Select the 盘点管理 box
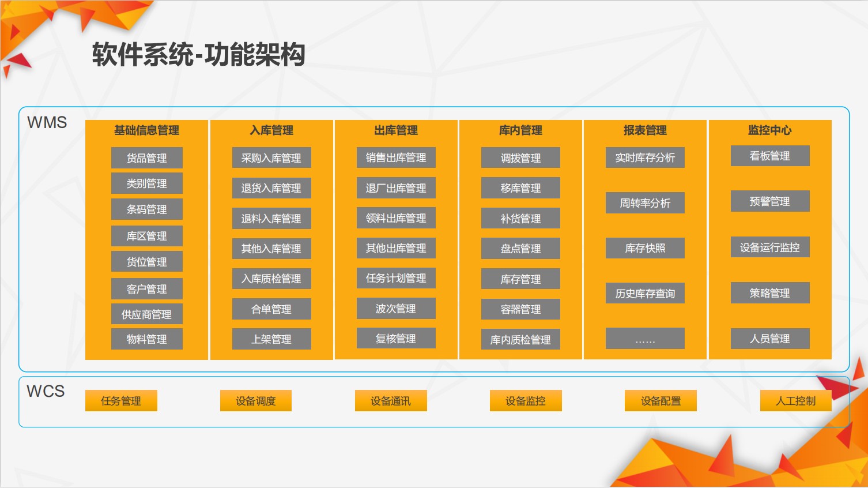Image resolution: width=868 pixels, height=488 pixels. (x=520, y=249)
